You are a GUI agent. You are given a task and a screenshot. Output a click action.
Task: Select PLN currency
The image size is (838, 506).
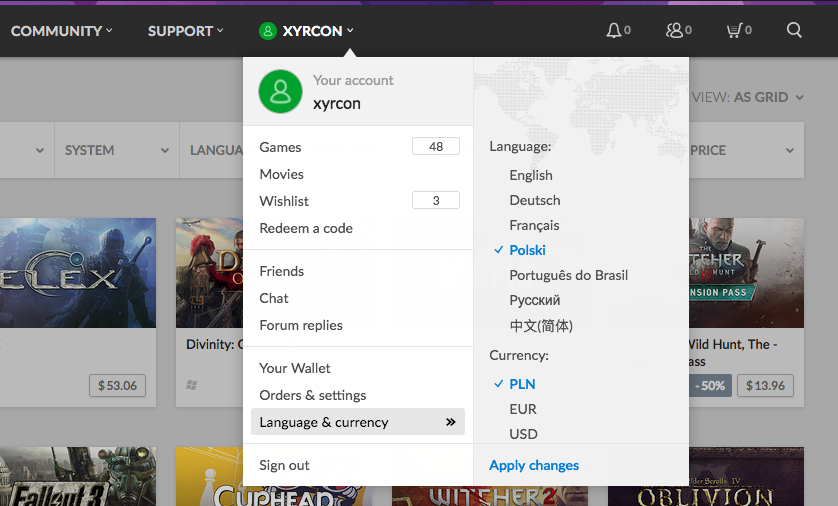click(x=522, y=384)
